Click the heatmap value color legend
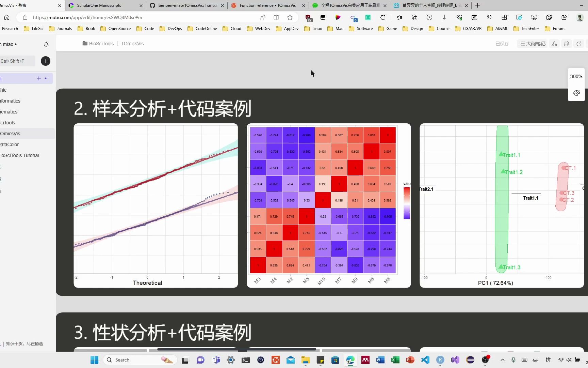588x368 pixels. coord(406,203)
